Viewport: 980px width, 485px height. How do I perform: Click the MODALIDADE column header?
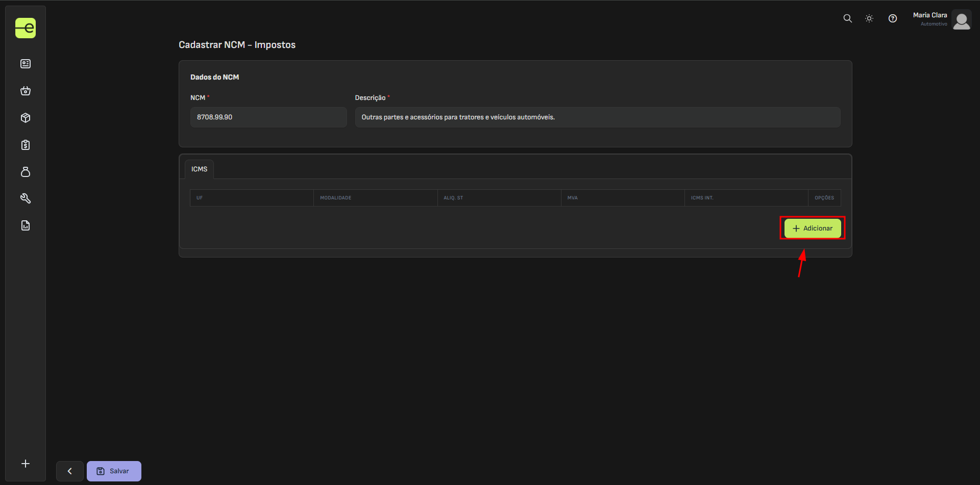(x=335, y=198)
